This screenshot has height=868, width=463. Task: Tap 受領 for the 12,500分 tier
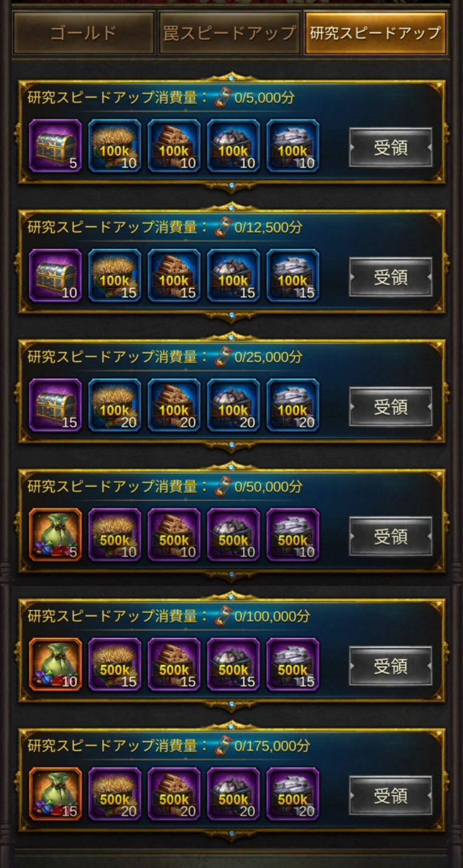(391, 277)
